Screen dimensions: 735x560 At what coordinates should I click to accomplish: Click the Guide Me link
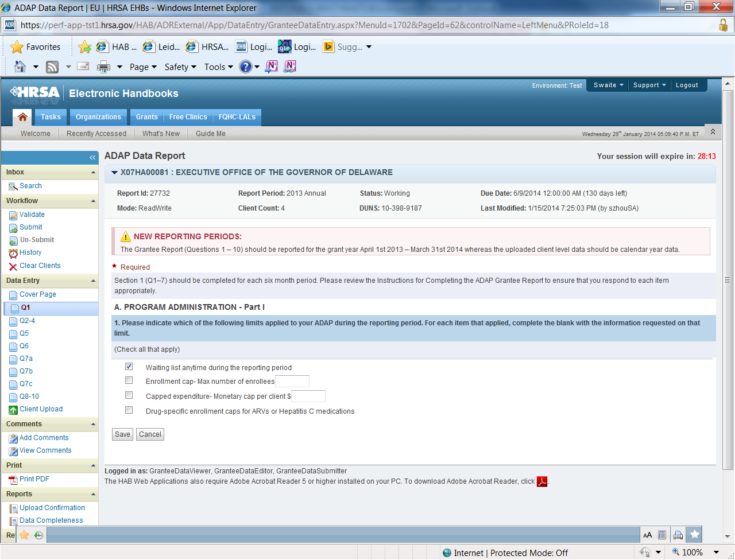click(x=211, y=134)
